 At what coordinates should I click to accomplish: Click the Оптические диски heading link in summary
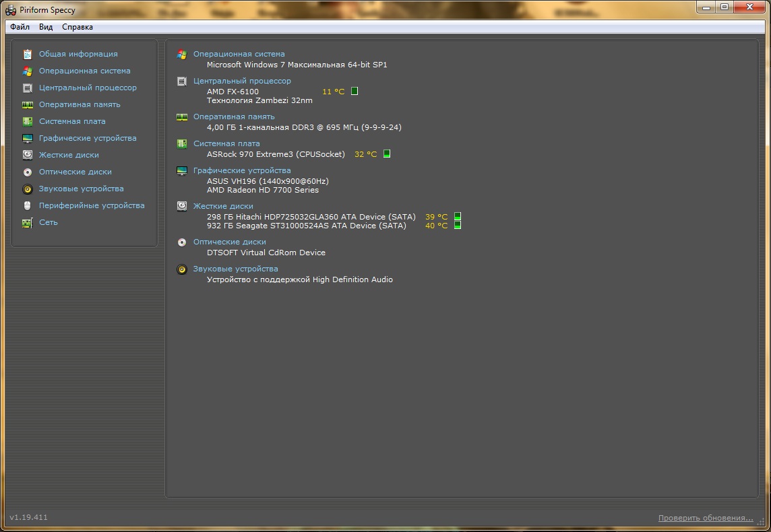tap(230, 242)
